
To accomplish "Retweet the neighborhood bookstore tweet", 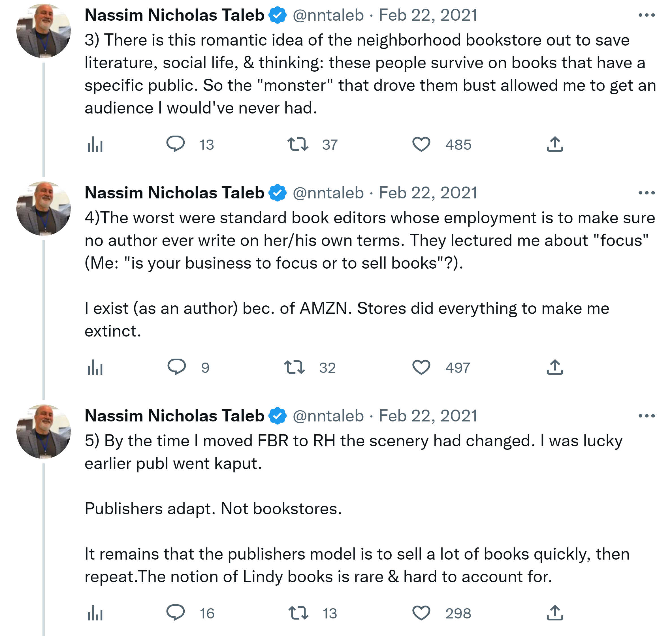I will (298, 144).
